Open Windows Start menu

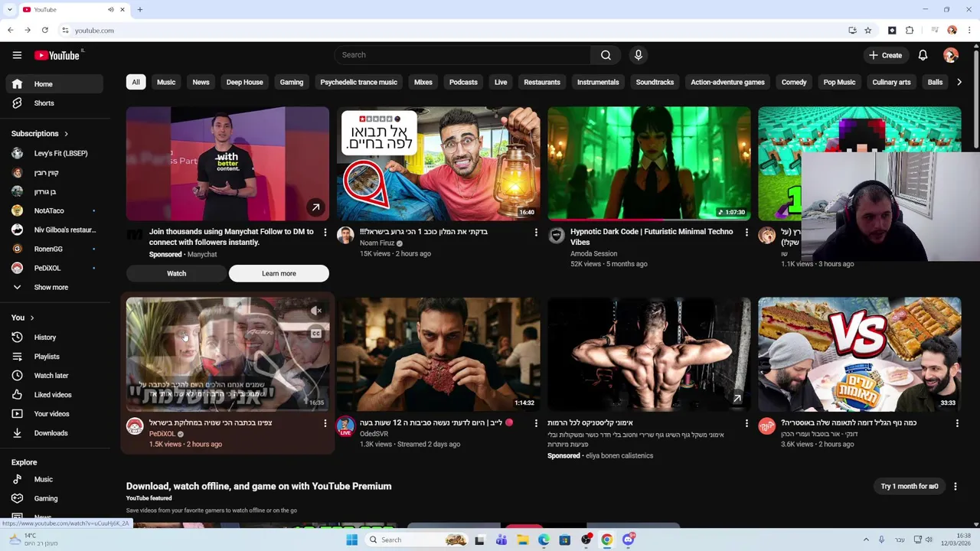[x=351, y=540]
